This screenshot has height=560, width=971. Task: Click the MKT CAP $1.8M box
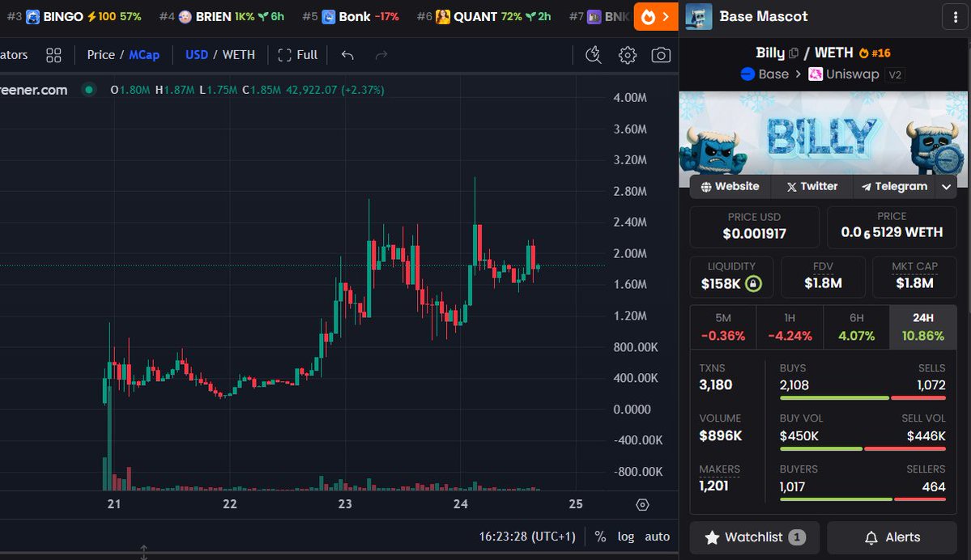(x=914, y=277)
